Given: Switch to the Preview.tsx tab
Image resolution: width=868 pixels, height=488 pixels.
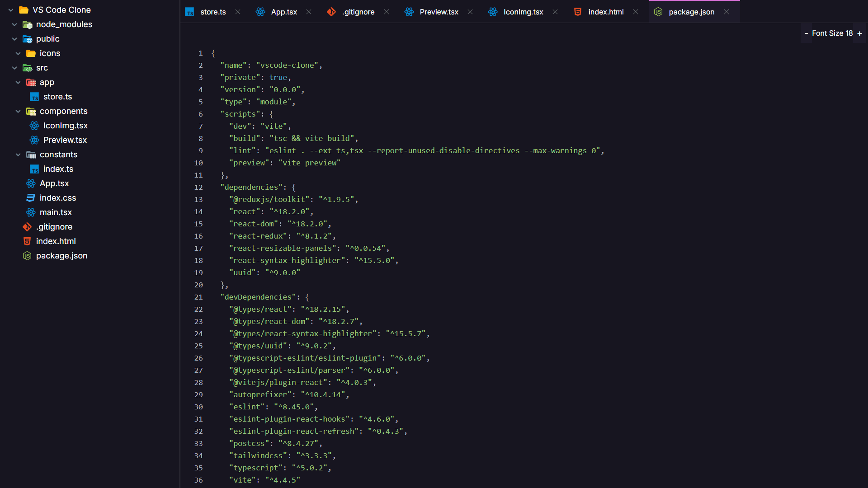Looking at the screenshot, I should click(439, 12).
